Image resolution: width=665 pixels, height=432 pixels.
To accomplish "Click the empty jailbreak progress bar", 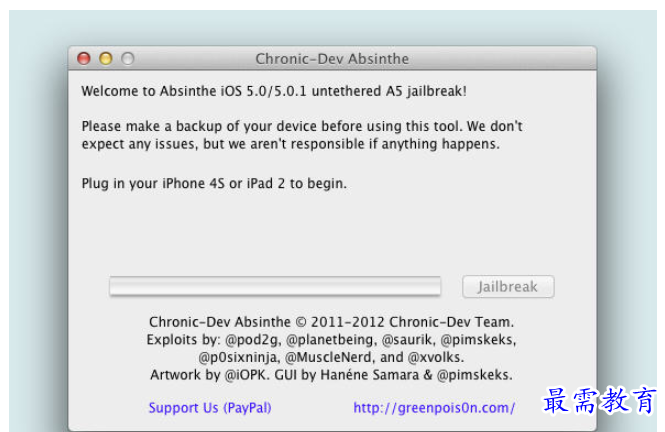I will pos(275,286).
